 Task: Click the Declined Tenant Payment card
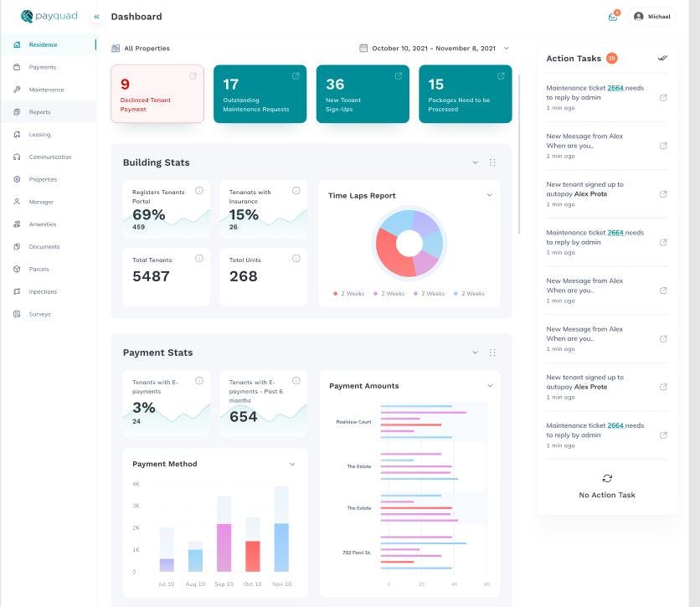157,92
